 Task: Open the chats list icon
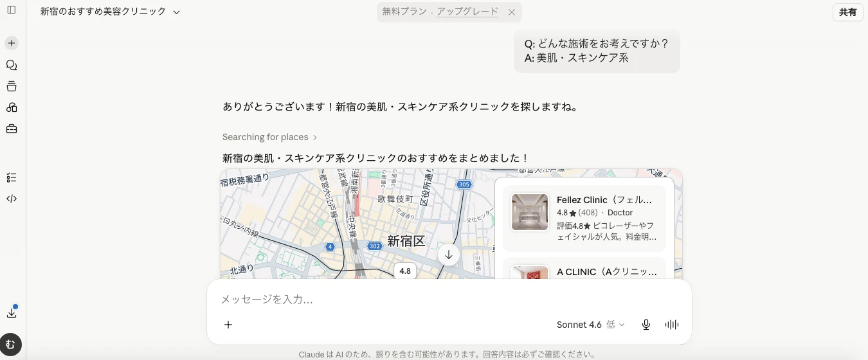coord(12,65)
